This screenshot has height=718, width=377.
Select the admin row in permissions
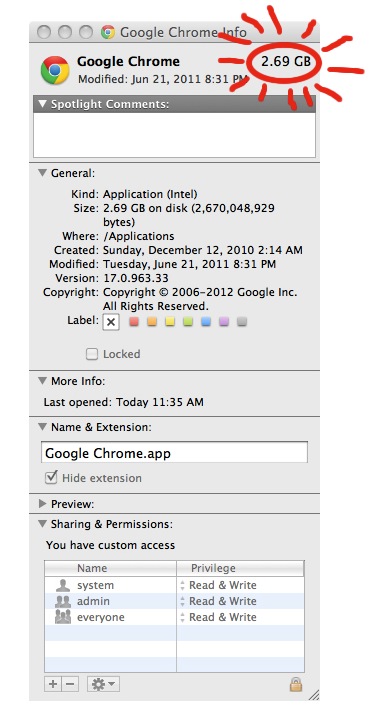pyautogui.click(x=175, y=601)
